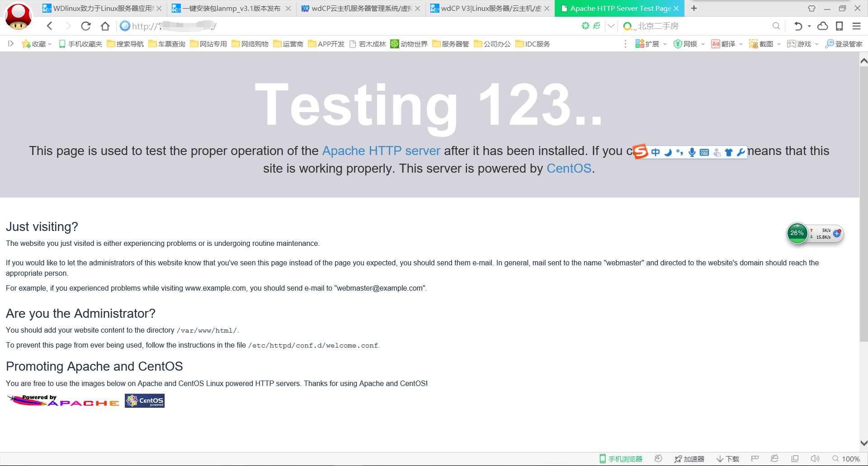Follow the Apache HTTP server link
The height and width of the screenshot is (466, 868).
381,151
